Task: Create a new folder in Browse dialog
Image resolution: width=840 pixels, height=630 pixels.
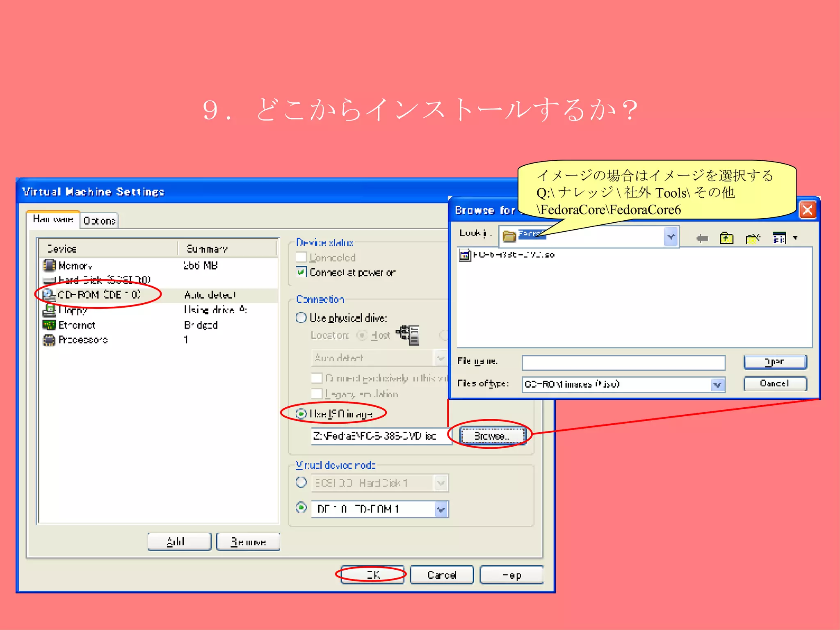Action: click(753, 238)
